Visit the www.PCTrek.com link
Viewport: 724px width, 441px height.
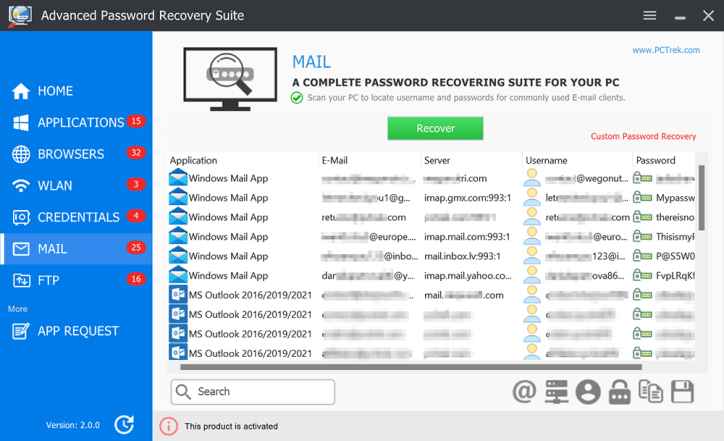(x=664, y=49)
